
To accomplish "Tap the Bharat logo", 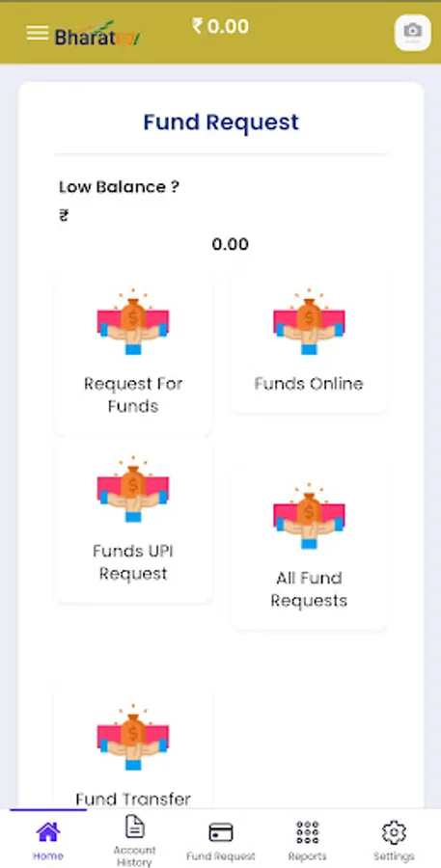I will click(x=97, y=35).
